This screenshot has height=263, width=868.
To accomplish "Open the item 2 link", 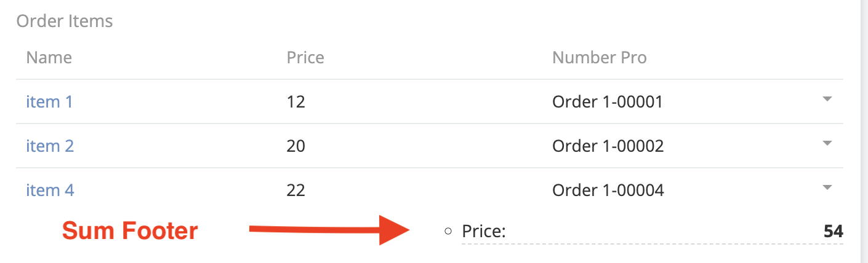I will tap(50, 146).
